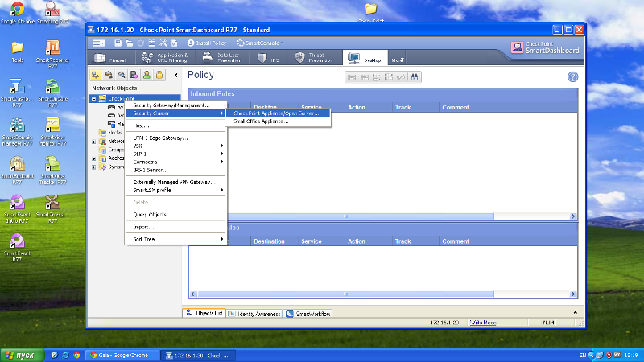Choose Import... from context menu
Screen dimensions: 644x362
(175, 227)
